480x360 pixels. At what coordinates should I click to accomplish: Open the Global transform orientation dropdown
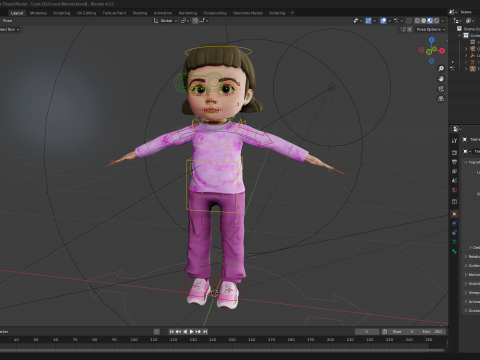point(165,21)
